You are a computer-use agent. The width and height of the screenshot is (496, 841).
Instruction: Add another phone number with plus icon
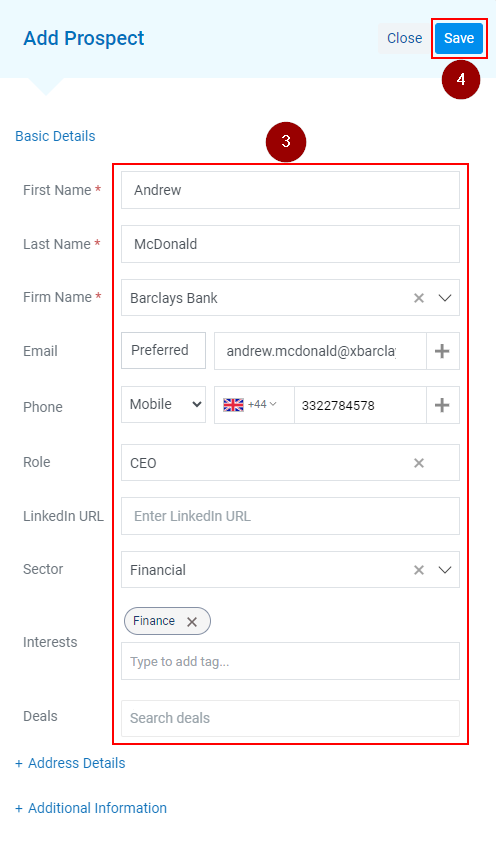(x=442, y=405)
